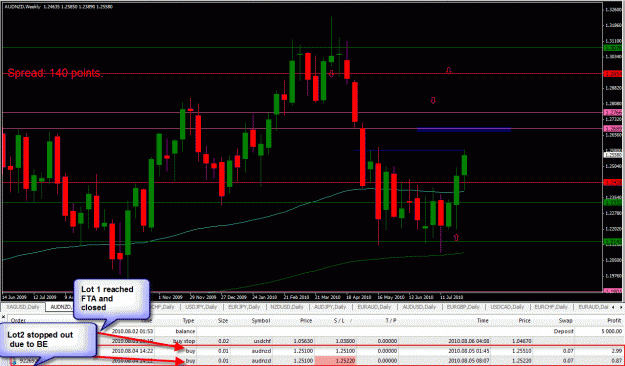Viewport: 625px width, 366px height.
Task: Click the 2.99 profit value
Action: (617, 351)
